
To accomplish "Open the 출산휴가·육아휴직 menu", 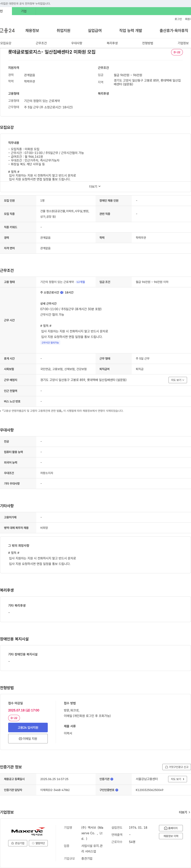I will 174,31.
